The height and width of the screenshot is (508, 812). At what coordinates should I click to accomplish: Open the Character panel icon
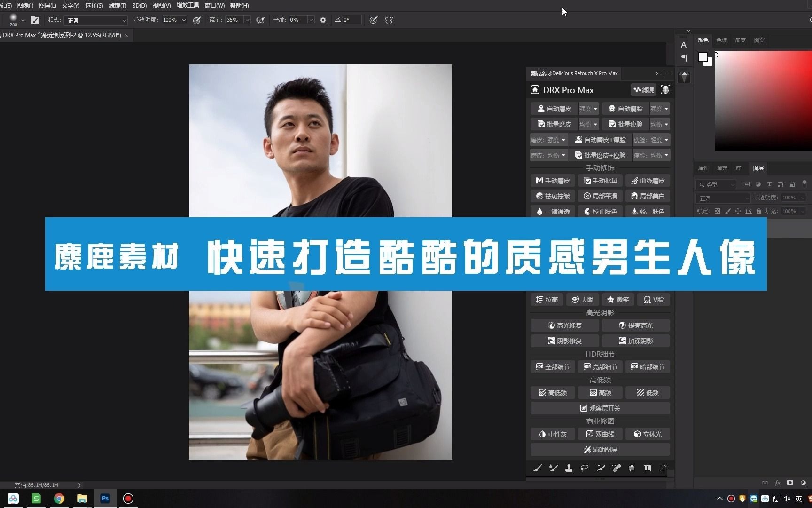click(x=684, y=45)
